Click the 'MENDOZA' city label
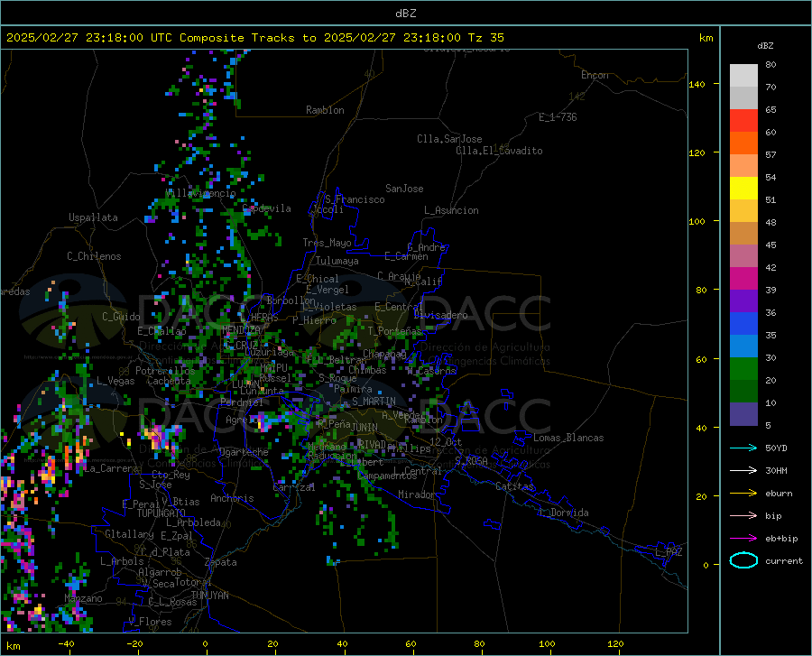The width and height of the screenshot is (812, 656). 241,329
